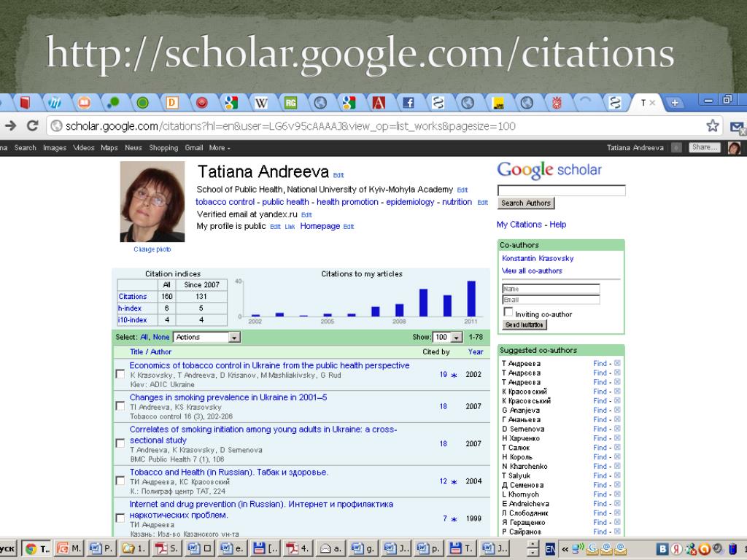Open the mail envelope extension icon
The width and height of the screenshot is (747, 560).
(738, 127)
